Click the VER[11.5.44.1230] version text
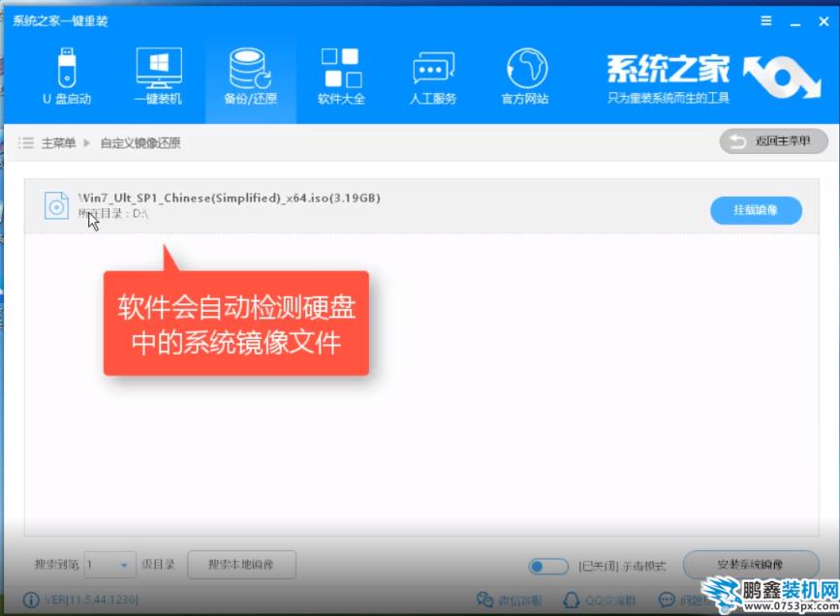Image resolution: width=840 pixels, height=616 pixels. pyautogui.click(x=91, y=600)
